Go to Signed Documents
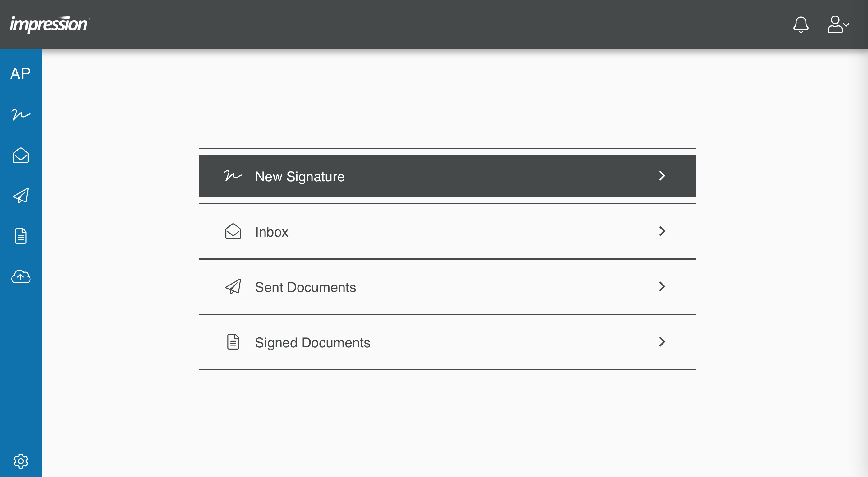The image size is (868, 477). click(x=312, y=342)
